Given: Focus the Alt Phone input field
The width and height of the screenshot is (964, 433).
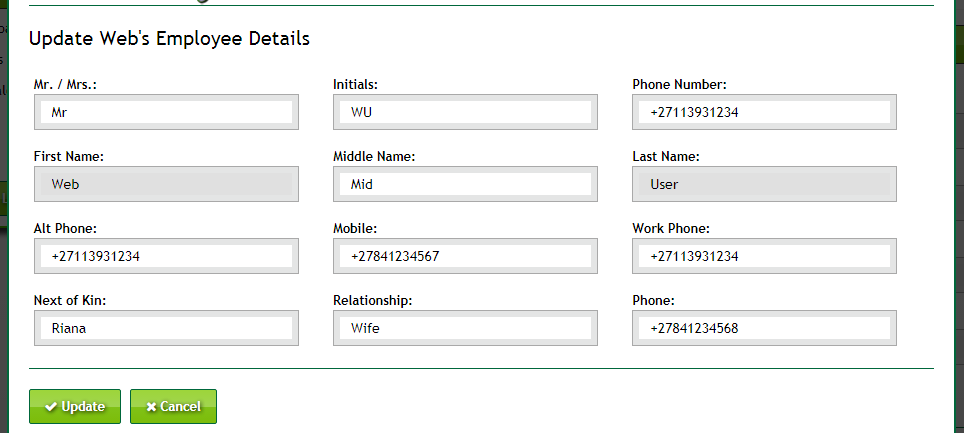Looking at the screenshot, I should [x=166, y=256].
